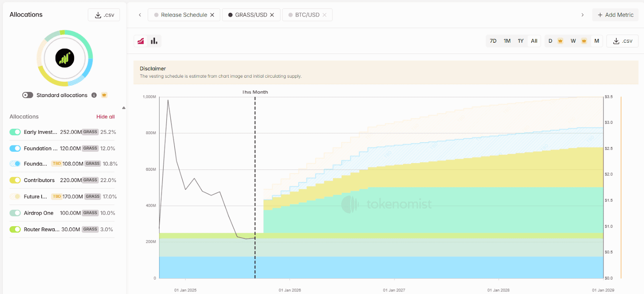Select the 7D time range tab
The image size is (644, 294).
pyautogui.click(x=493, y=41)
